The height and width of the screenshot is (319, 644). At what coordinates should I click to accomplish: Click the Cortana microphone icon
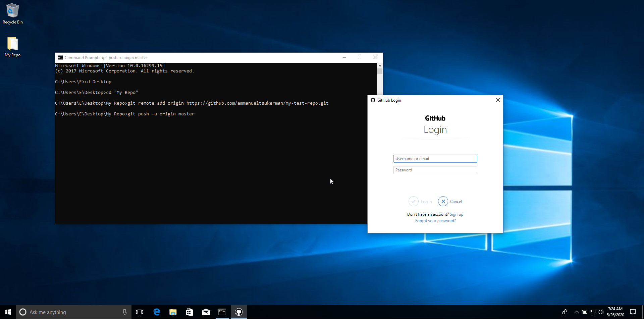(x=124, y=312)
